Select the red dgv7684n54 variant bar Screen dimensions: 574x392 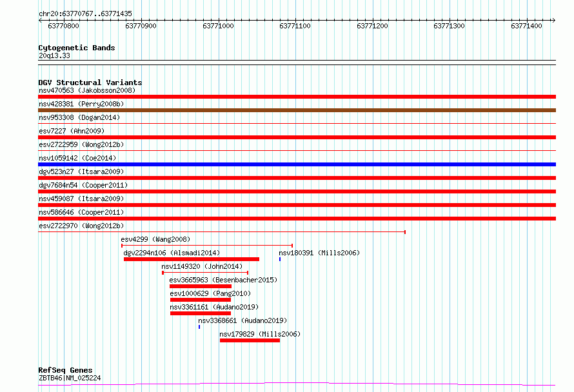pyautogui.click(x=297, y=191)
